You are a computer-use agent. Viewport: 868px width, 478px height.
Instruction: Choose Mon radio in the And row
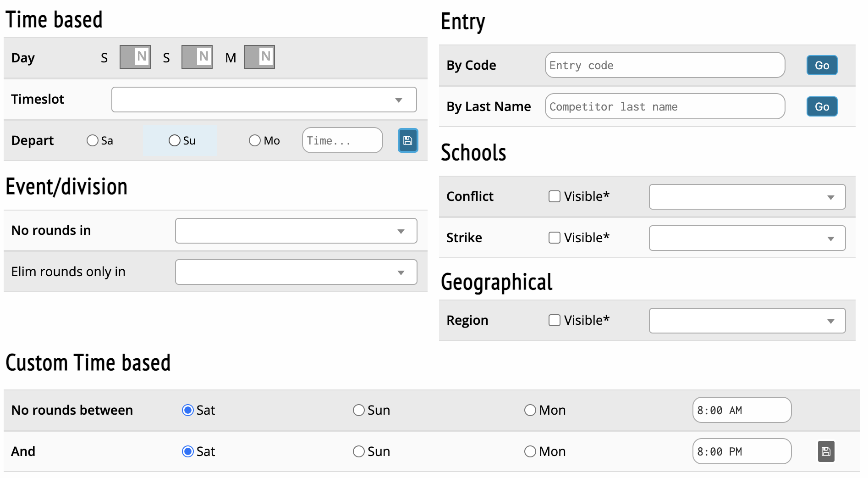coord(530,451)
